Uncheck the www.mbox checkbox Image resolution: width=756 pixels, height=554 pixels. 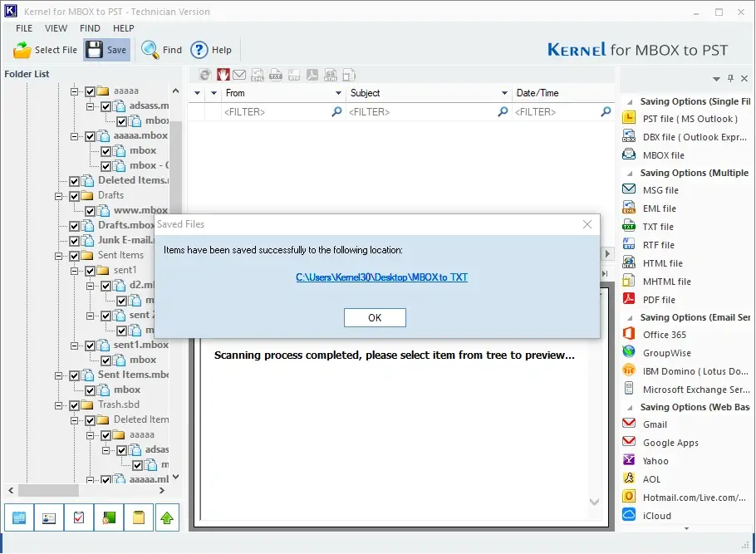coord(91,211)
